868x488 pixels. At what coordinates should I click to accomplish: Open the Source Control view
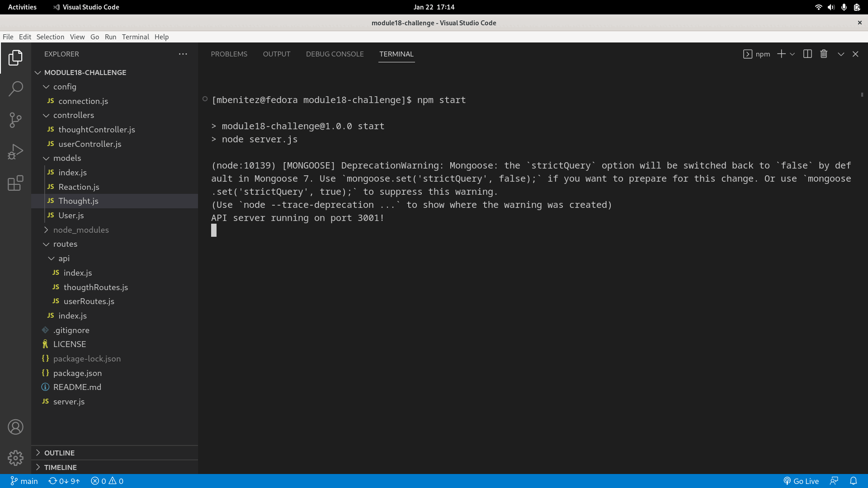coord(15,120)
